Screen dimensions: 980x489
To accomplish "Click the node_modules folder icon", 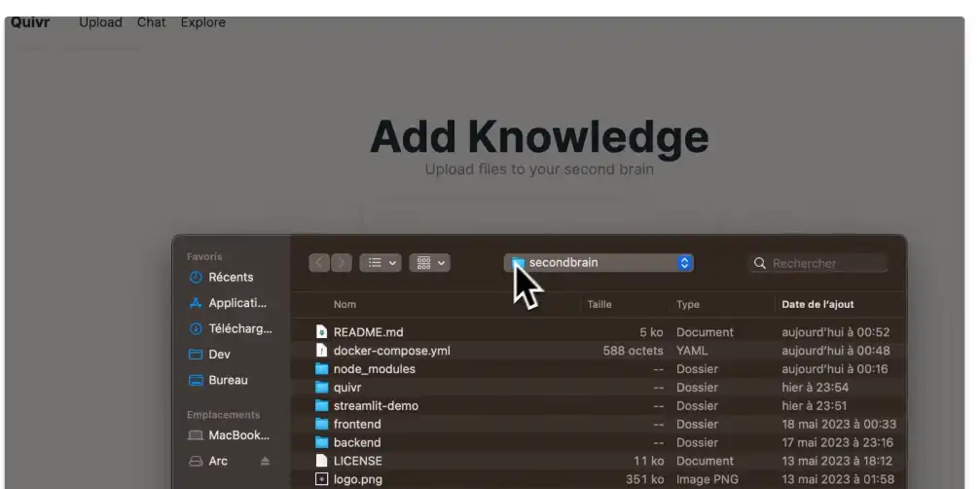I will tap(321, 369).
